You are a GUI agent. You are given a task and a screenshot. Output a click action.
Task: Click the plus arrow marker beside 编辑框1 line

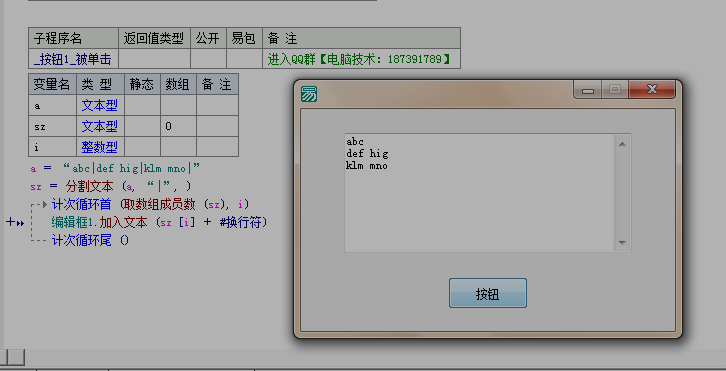click(15, 222)
